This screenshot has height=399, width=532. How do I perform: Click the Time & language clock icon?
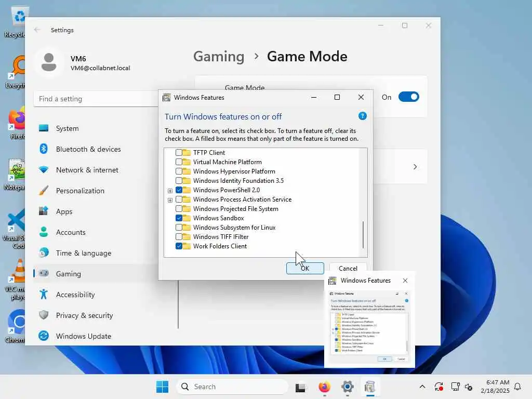point(44,253)
